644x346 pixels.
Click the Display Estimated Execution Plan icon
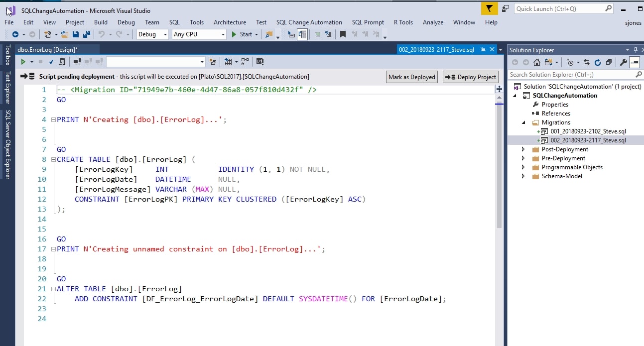[x=62, y=62]
